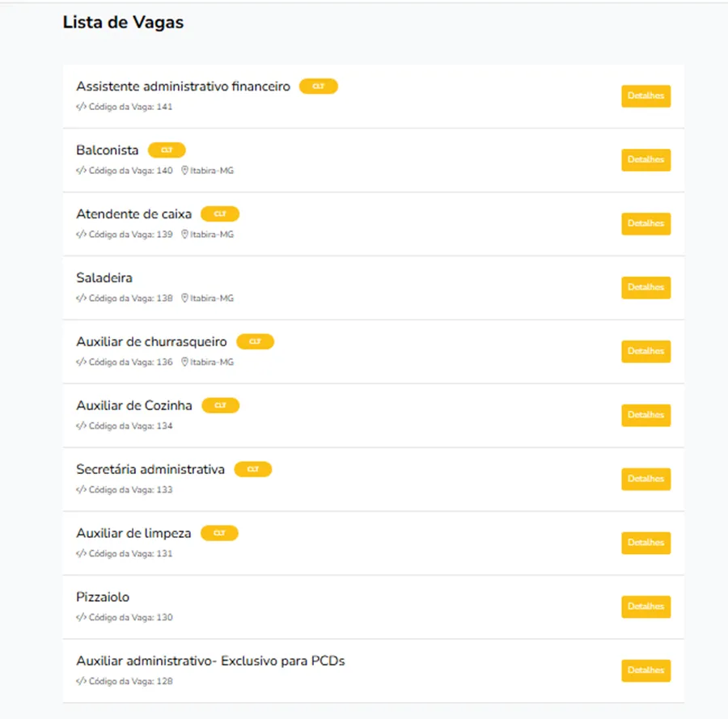Screen dimensions: 728x719
Task: Show Detalhes for Secretária administrativa
Action: [645, 479]
